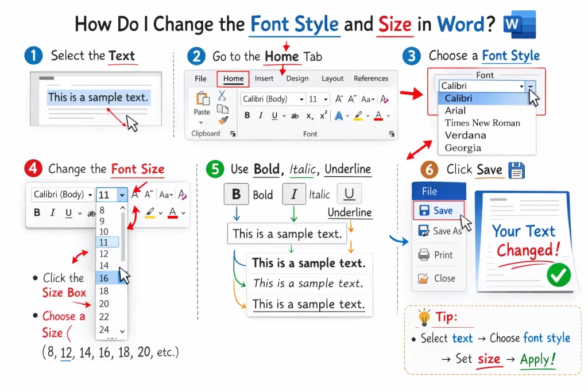Click the Clear All Formatting icon
Image resolution: width=588 pixels, height=392 pixels.
coord(384,99)
